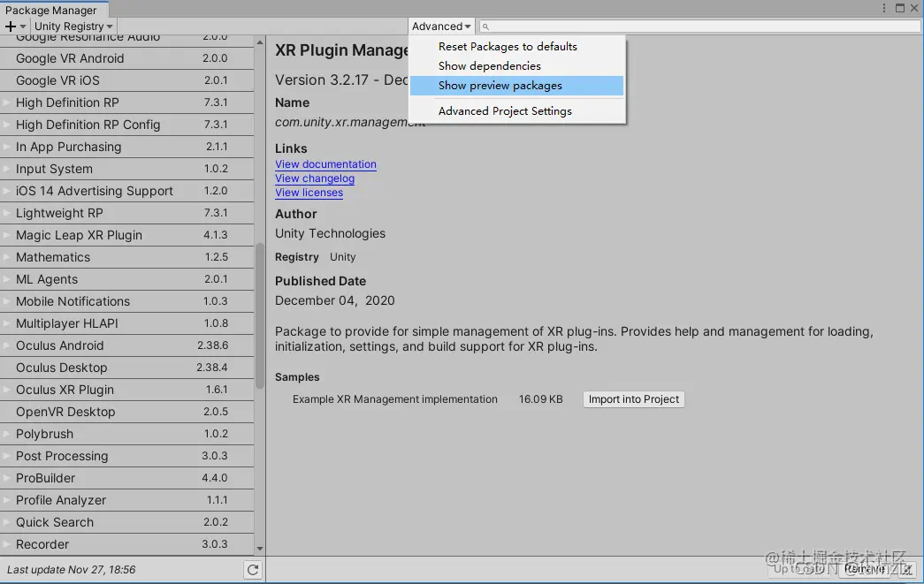Click the plus add-package icon
The width and height of the screenshot is (924, 584).
(x=15, y=27)
